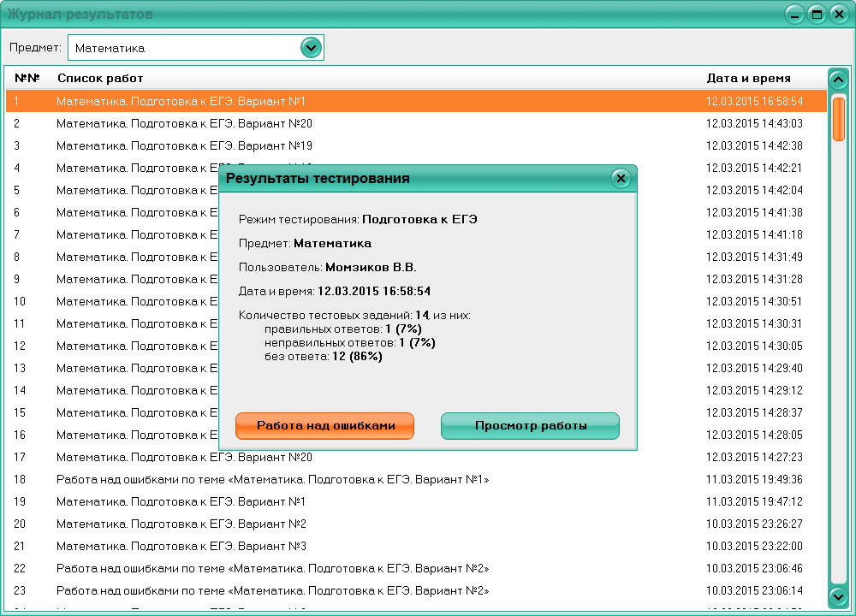Select row 3, Вариант №19 entry
The image size is (856, 616).
tap(184, 145)
